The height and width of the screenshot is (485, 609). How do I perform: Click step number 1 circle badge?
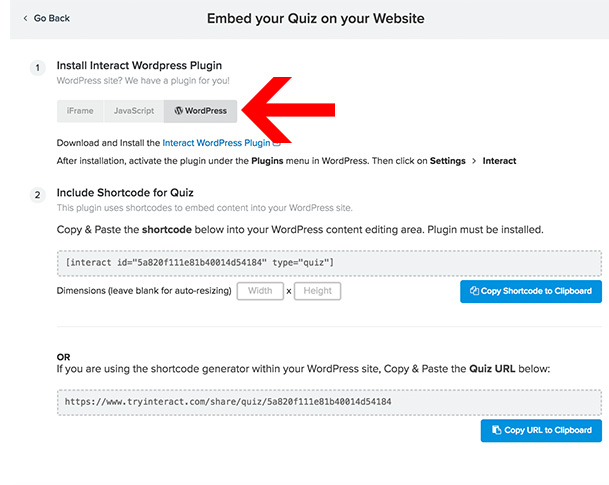(38, 68)
